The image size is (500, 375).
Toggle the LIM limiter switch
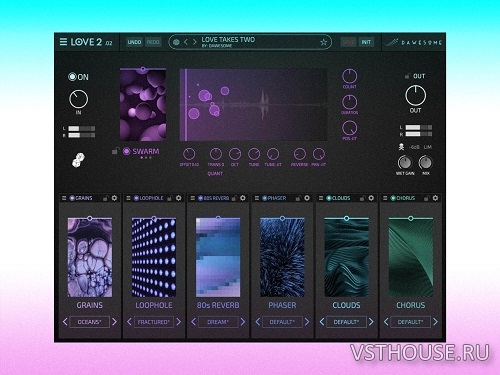pyautogui.click(x=428, y=147)
